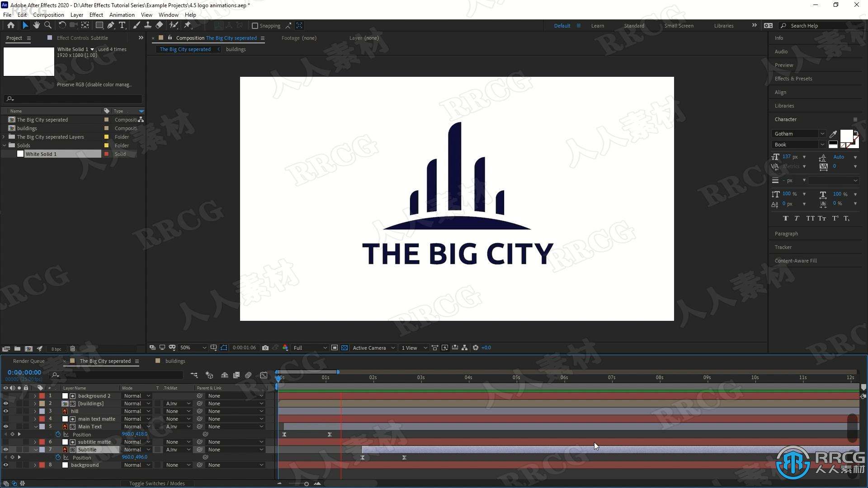Select the Pan Behind anchor point tool
868x488 pixels.
point(85,25)
